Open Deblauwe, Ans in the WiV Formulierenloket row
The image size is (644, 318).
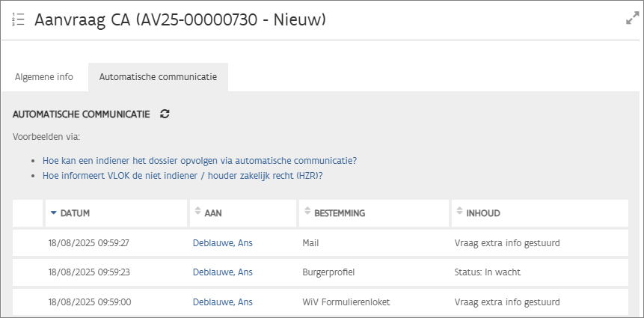coord(222,302)
